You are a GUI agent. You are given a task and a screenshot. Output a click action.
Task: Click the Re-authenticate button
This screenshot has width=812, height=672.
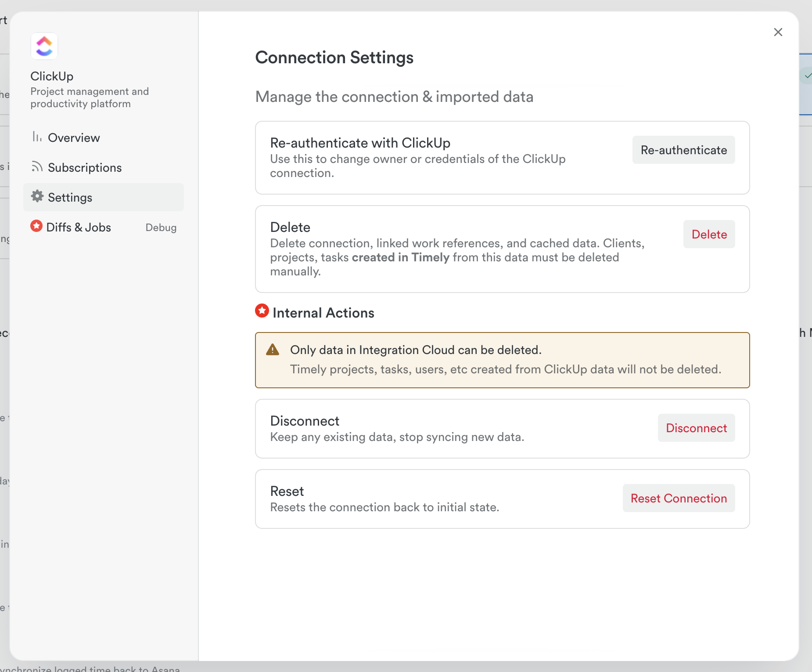point(683,150)
